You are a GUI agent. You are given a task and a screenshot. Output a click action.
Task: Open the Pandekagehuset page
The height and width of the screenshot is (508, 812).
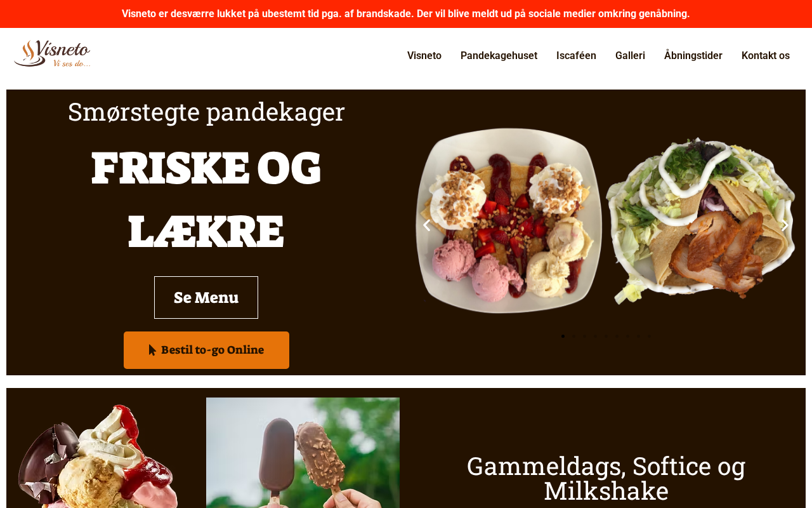point(499,56)
